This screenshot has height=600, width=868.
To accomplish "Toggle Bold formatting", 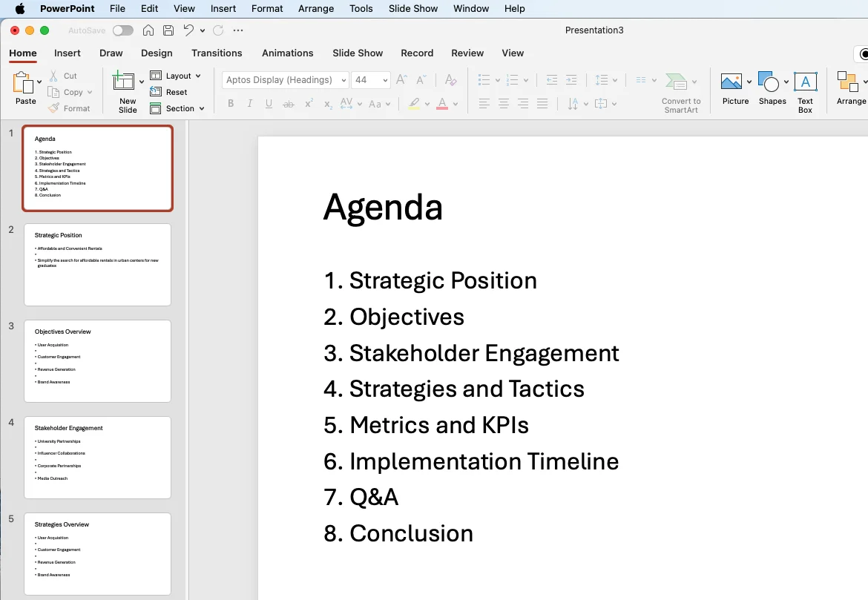I will (231, 104).
